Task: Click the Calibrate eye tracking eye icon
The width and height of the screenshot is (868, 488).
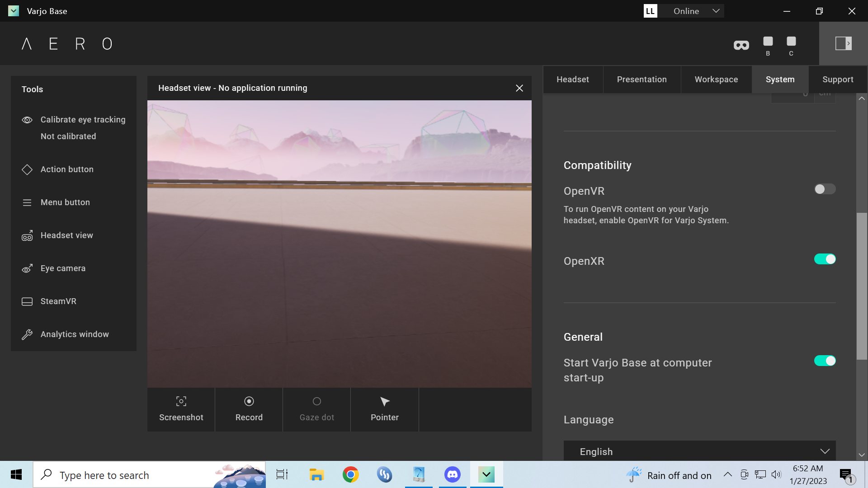Action: pos(27,120)
